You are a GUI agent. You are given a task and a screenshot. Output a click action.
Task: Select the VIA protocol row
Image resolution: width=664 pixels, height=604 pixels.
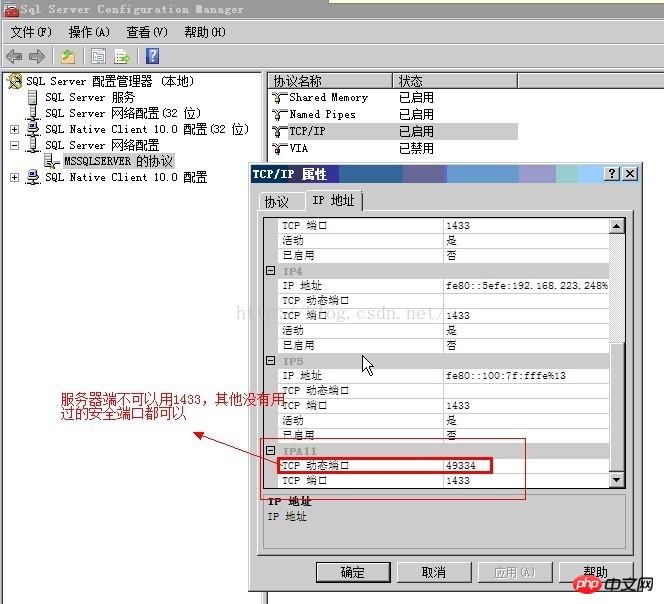393,148
